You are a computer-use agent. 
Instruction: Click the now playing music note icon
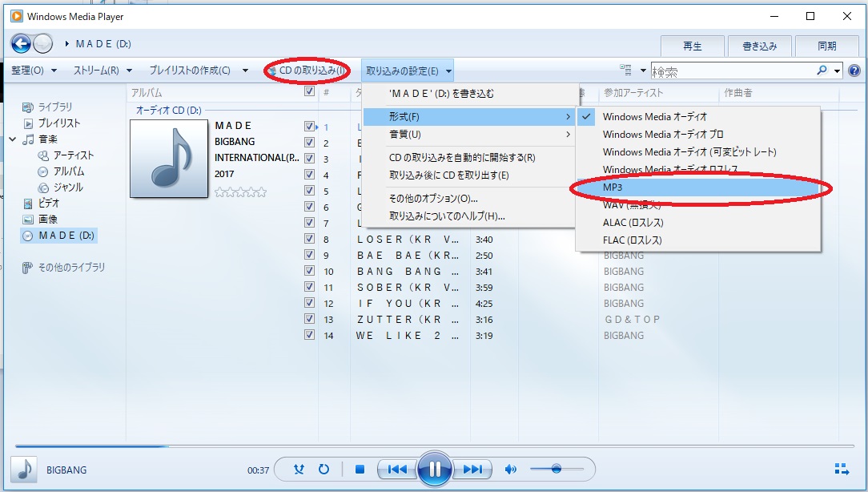click(x=24, y=470)
